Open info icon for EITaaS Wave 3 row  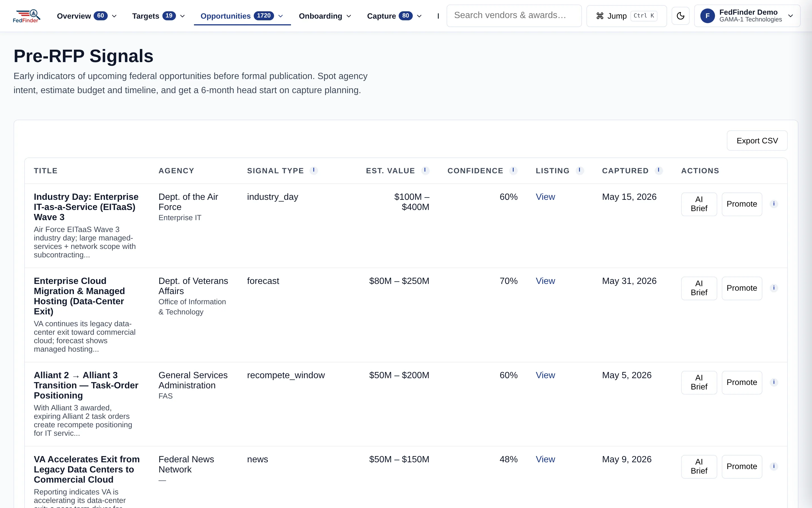pos(774,204)
